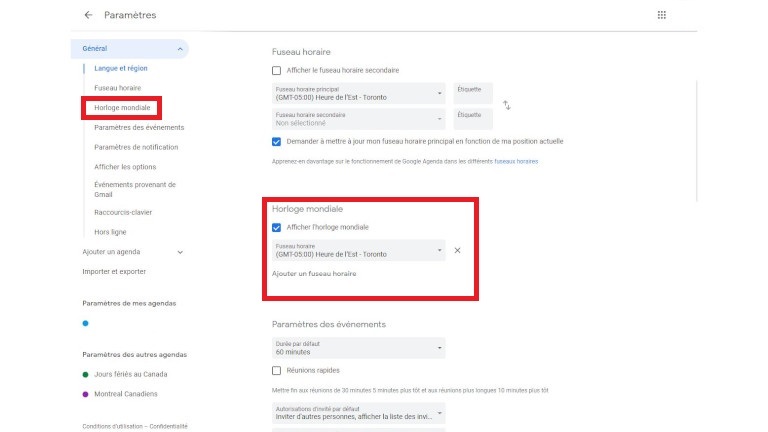The image size is (768, 432).
Task: Open Confidentialité link
Action: tap(168, 427)
